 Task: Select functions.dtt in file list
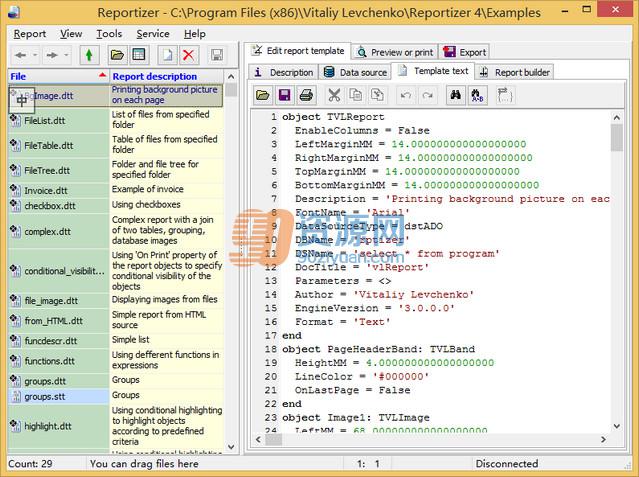[x=58, y=361]
